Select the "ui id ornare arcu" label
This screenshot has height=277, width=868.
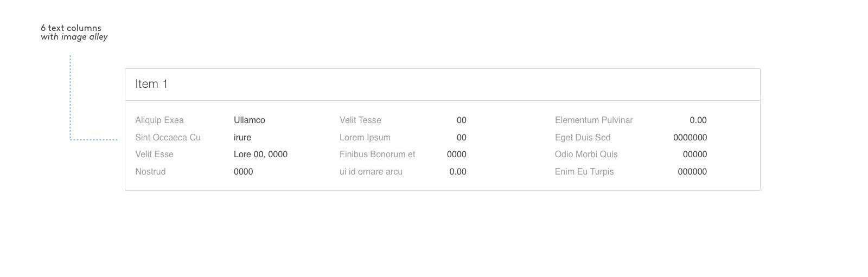[x=371, y=172]
